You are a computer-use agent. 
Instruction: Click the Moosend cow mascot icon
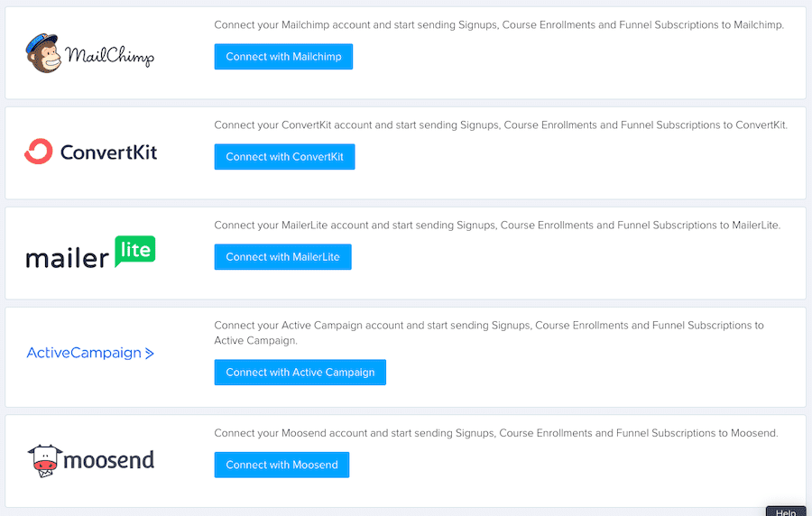44,461
